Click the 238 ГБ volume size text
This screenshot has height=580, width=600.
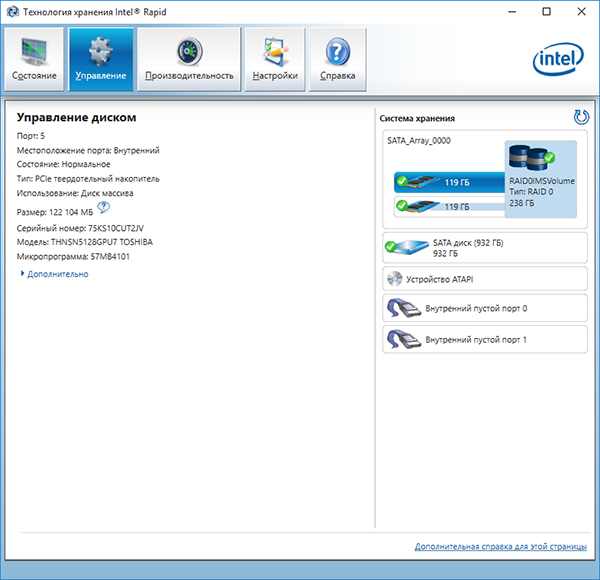point(521,203)
